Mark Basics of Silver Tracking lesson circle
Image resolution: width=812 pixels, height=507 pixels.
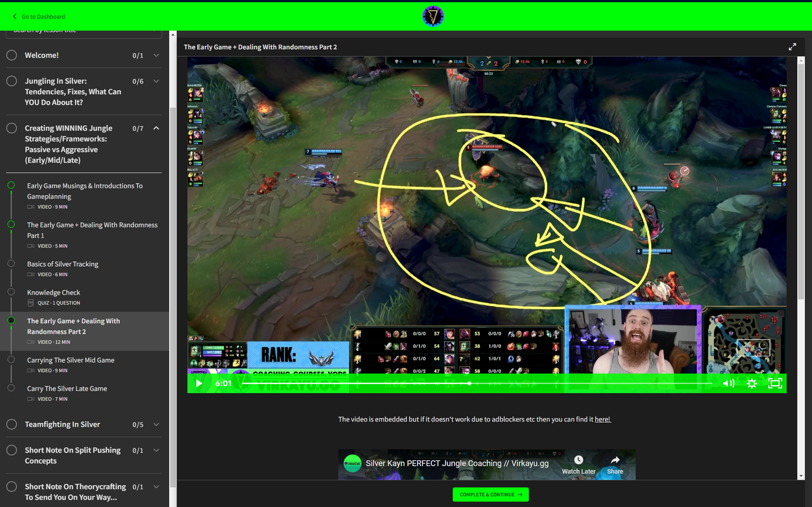point(11,263)
